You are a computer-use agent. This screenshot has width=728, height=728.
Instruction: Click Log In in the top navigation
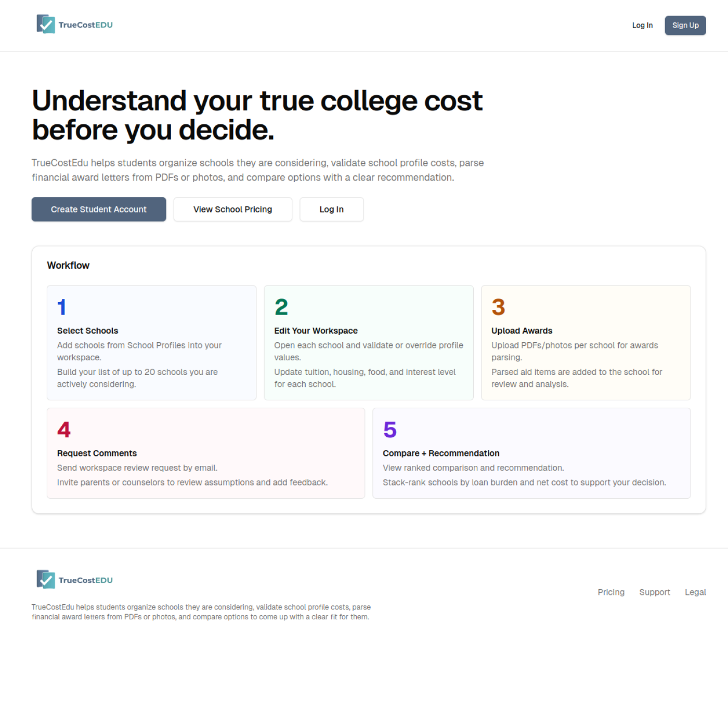pos(642,25)
